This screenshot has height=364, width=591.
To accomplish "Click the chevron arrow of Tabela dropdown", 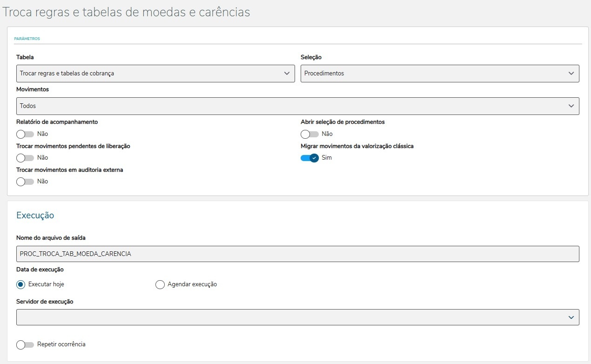I will coord(287,74).
